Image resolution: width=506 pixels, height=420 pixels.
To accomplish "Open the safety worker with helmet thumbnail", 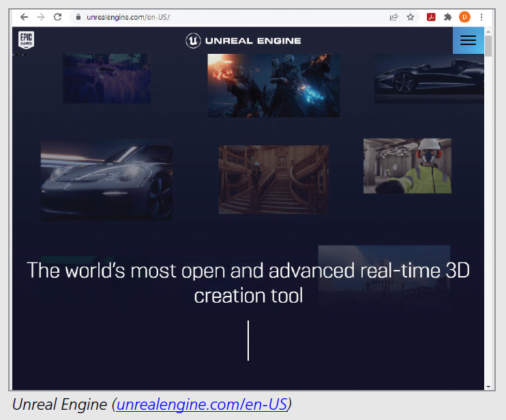I will coord(407,166).
